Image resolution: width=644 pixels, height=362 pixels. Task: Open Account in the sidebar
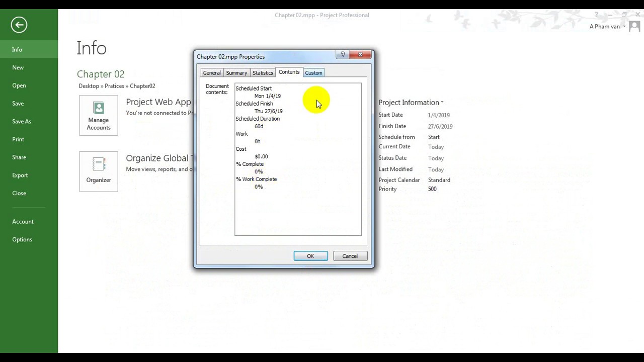tap(29, 222)
